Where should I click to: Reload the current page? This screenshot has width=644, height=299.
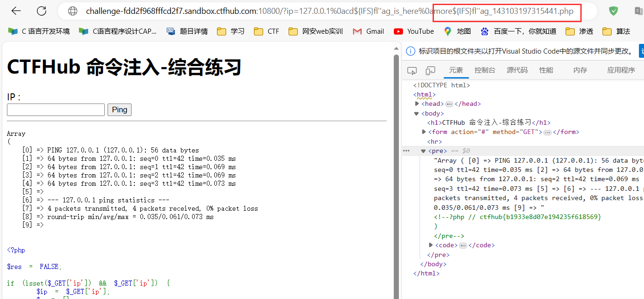click(x=42, y=11)
